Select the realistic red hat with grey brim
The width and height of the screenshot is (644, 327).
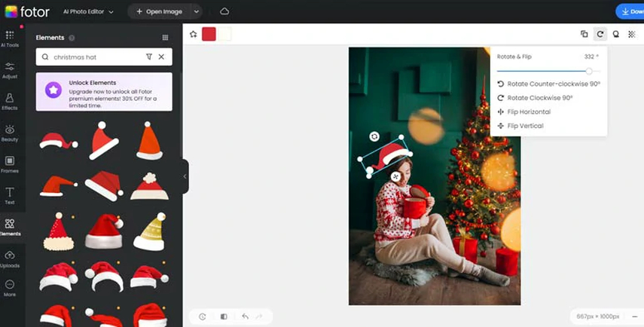pos(104,231)
